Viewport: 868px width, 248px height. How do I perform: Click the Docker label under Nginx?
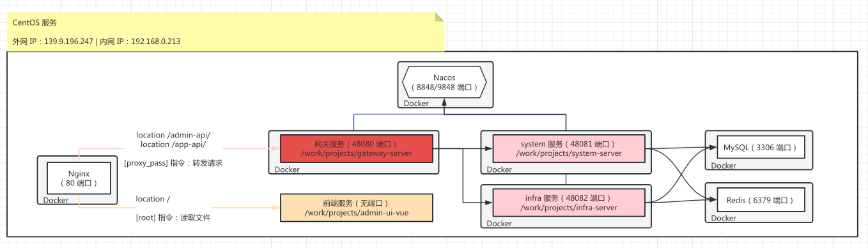(56, 201)
